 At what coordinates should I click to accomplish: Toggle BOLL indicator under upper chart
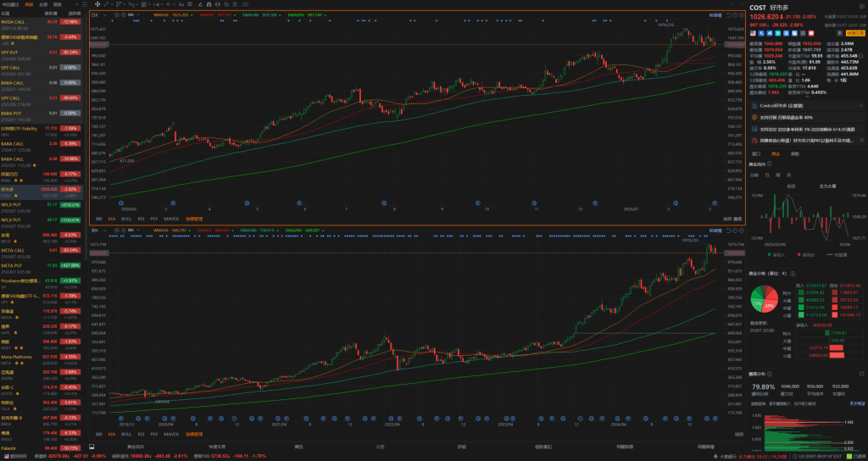(x=126, y=218)
